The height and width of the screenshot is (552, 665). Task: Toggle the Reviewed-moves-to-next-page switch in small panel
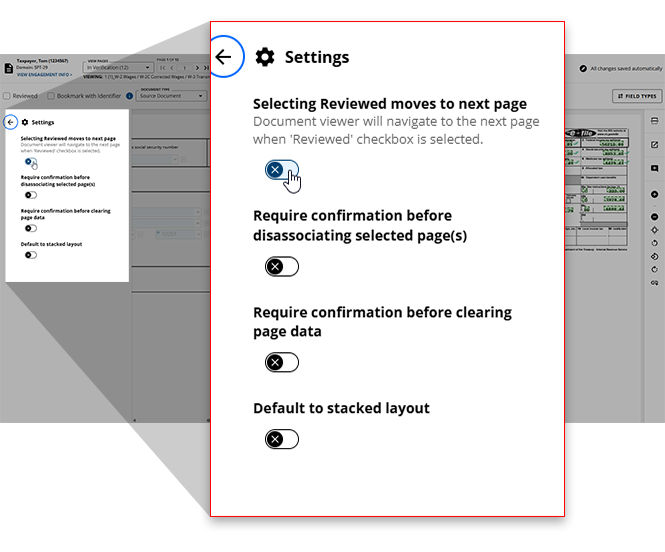point(31,162)
